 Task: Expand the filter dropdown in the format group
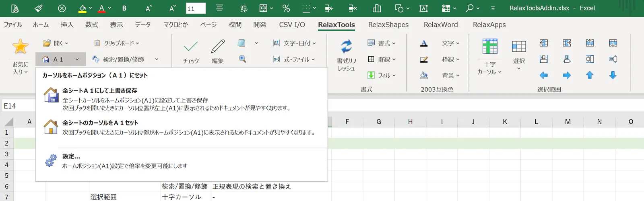tap(382, 75)
